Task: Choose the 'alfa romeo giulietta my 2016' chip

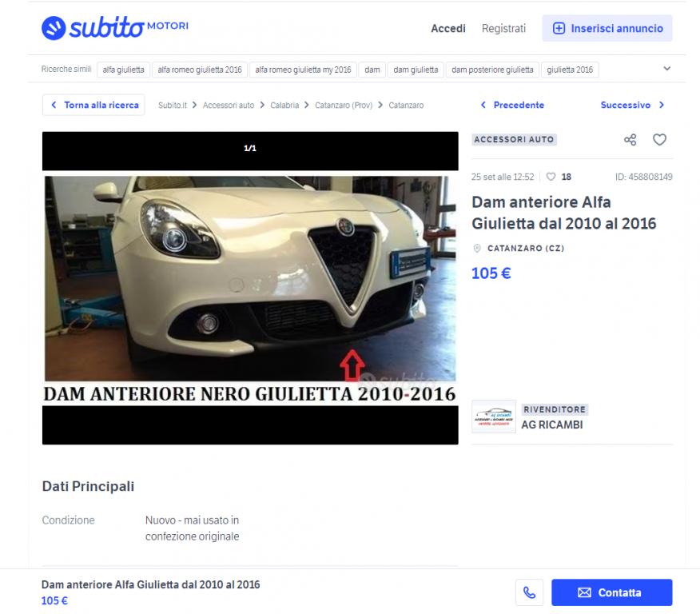Action: click(x=303, y=70)
